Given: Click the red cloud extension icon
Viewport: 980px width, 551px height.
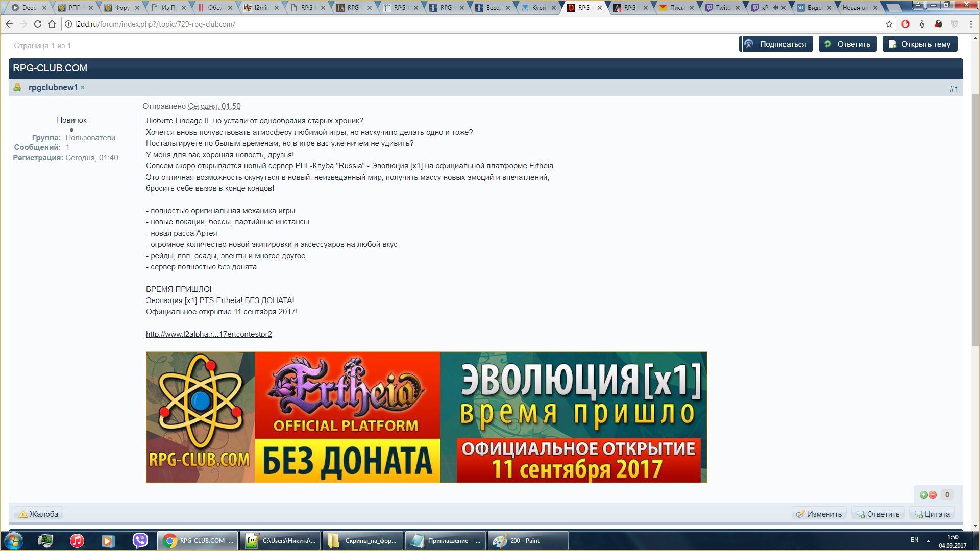Looking at the screenshot, I should click(x=938, y=24).
